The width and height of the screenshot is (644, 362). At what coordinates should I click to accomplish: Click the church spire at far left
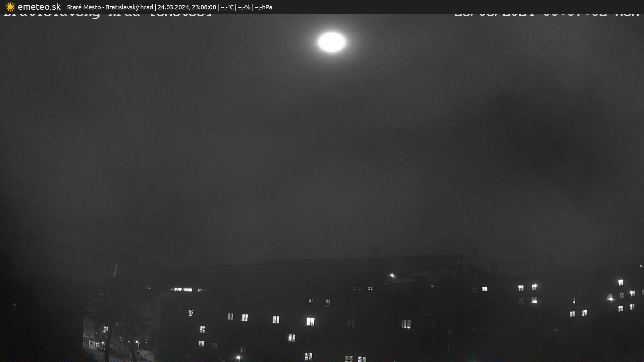[x=116, y=270]
